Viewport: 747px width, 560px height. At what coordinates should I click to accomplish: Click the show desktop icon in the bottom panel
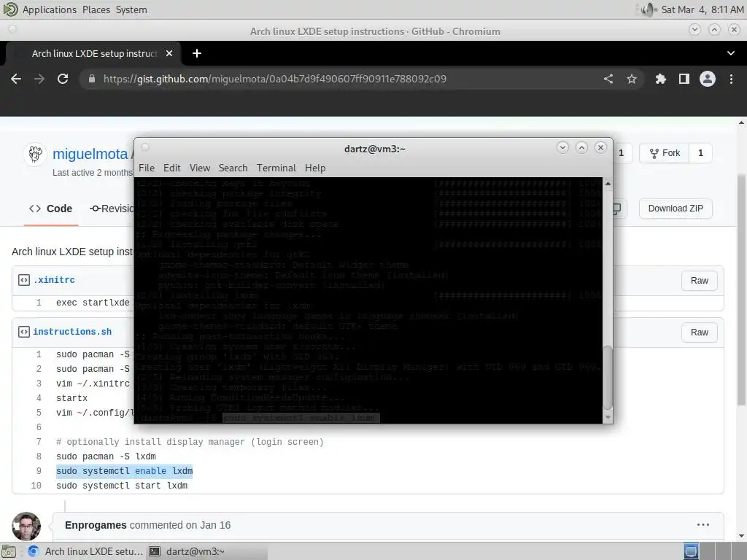point(9,552)
